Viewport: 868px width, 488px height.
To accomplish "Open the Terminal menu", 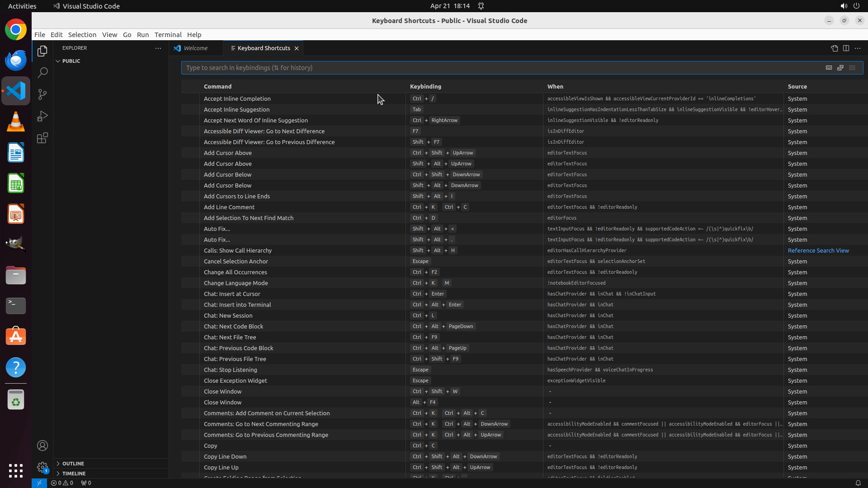I will coord(168,35).
